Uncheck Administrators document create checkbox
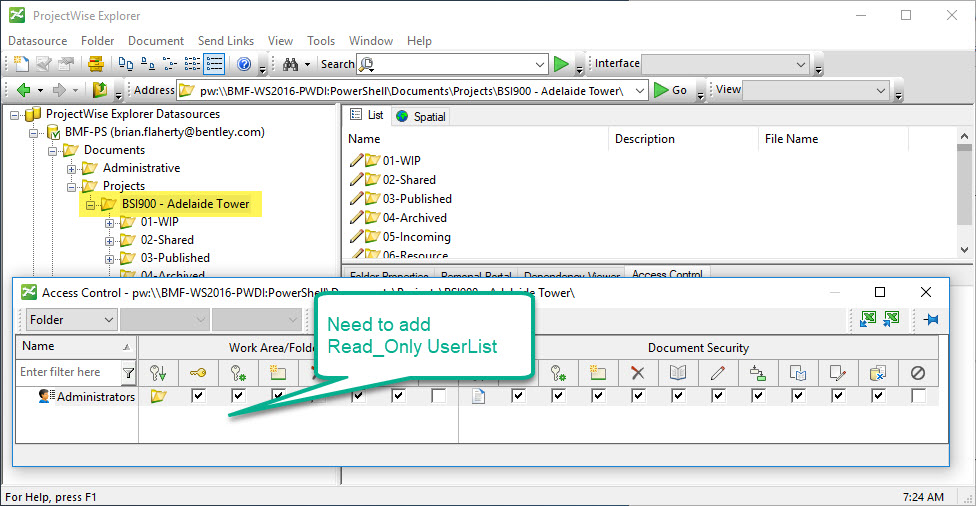The width and height of the screenshot is (976, 506). tap(598, 396)
